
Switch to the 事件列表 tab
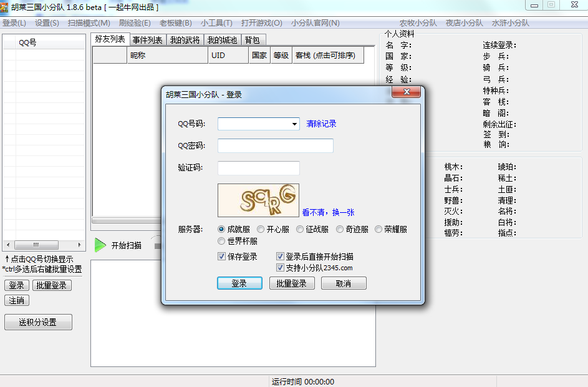[147, 40]
